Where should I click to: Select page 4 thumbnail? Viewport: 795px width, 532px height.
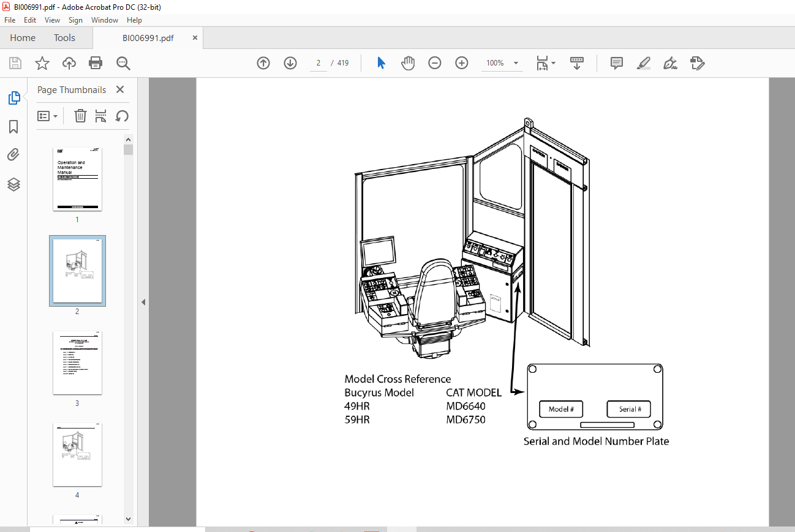tap(77, 455)
